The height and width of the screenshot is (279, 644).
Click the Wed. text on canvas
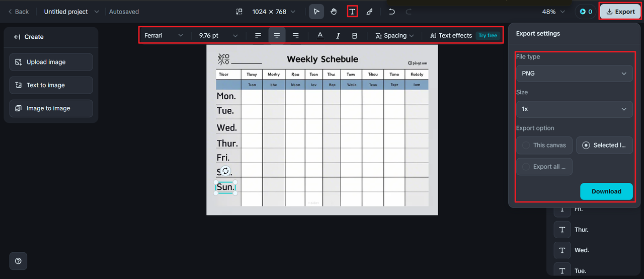click(x=227, y=127)
